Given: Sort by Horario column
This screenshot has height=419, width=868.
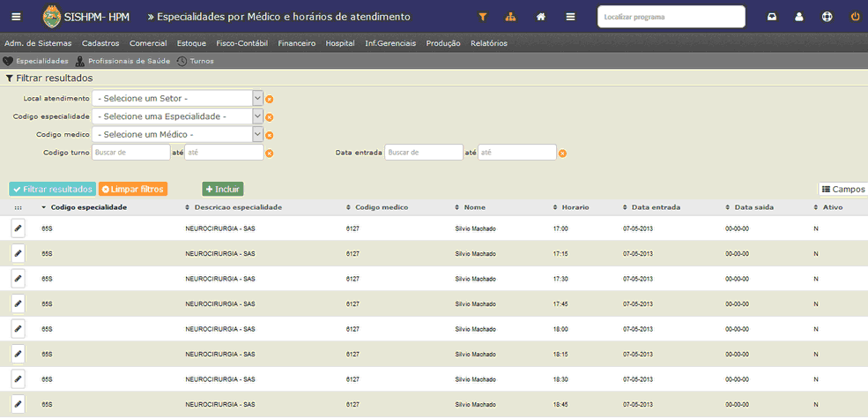Looking at the screenshot, I should tap(571, 207).
